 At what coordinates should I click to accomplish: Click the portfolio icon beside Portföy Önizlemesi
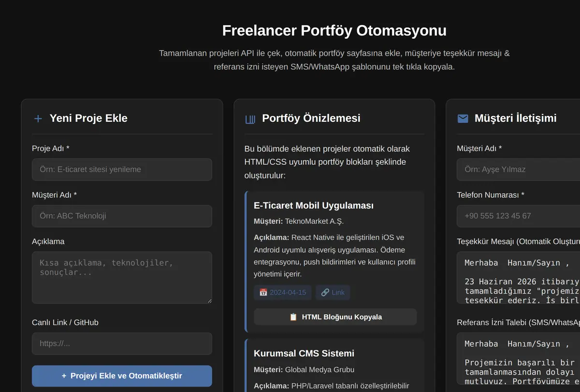coord(250,119)
